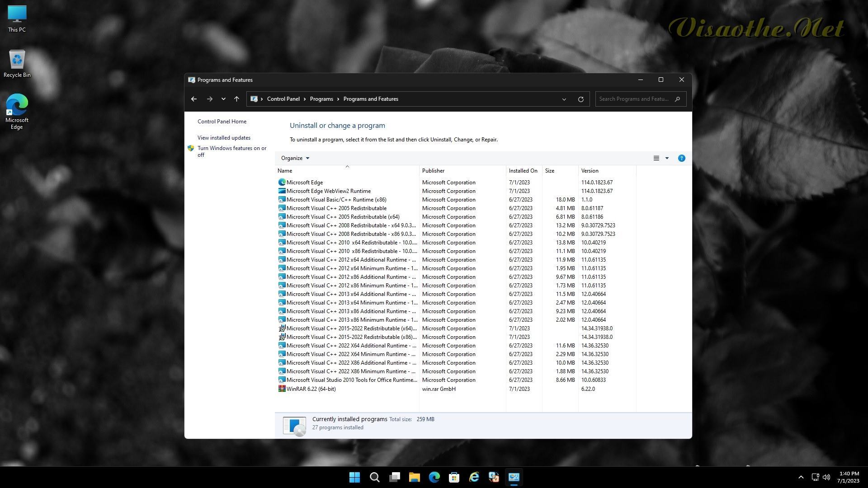
Task: Select Microsoft Edge WebView2 Runtime entry
Action: click(x=329, y=191)
